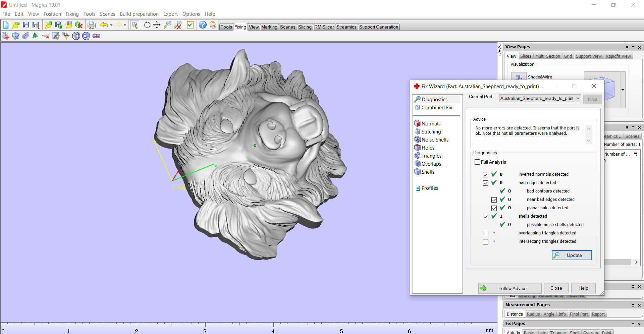This screenshot has height=334, width=644.
Task: Switch to the Support Generation toolbar tab
Action: [379, 27]
